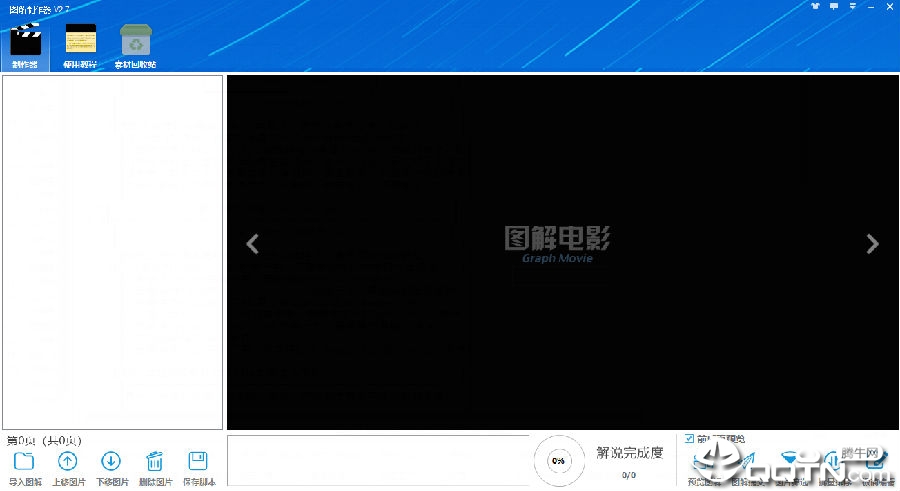Toggle the checkbox below the preview area
The width and height of the screenshot is (900, 491).
[690, 439]
